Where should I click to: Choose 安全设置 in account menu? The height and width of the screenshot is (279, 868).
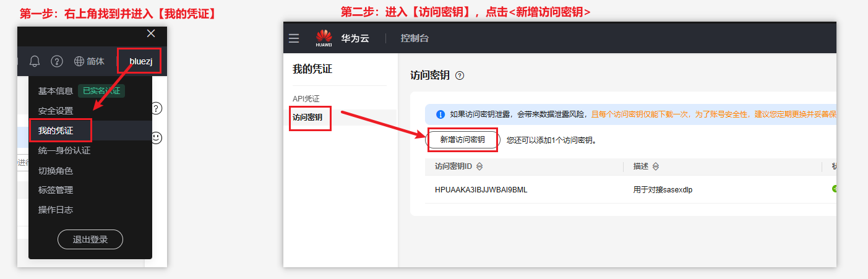[56, 111]
